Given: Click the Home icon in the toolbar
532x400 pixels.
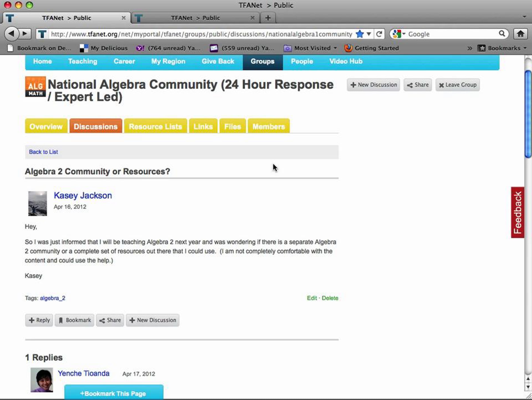Looking at the screenshot, I should coord(520,34).
